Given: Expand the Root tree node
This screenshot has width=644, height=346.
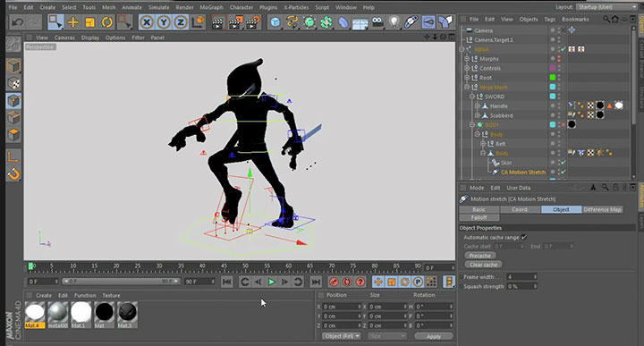Looking at the screenshot, I should [467, 78].
